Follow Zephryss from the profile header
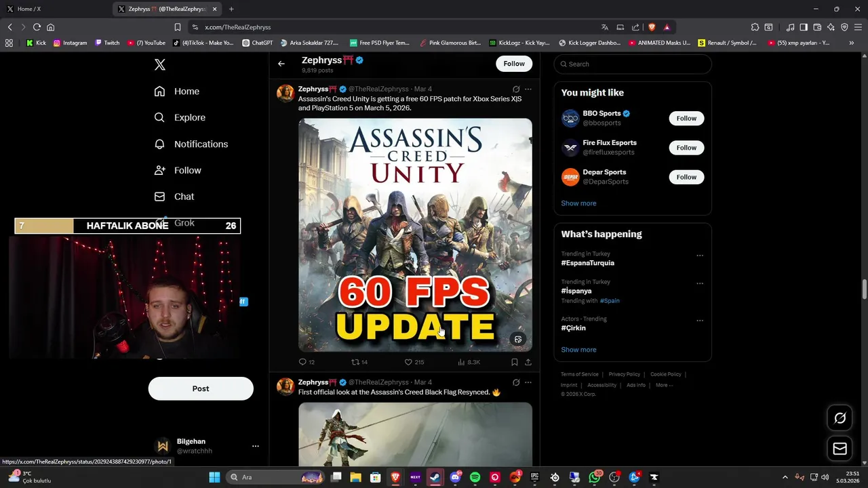Viewport: 868px width, 488px height. (514, 64)
